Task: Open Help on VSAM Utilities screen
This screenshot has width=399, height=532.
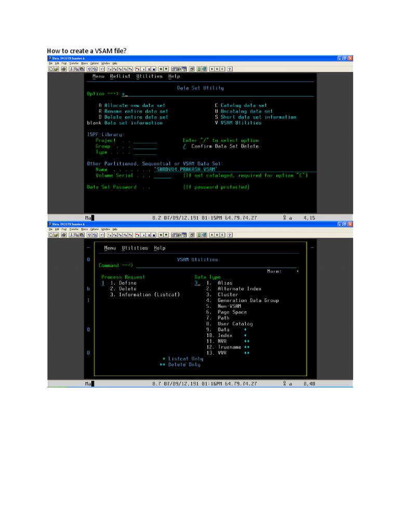Action: tap(159, 248)
